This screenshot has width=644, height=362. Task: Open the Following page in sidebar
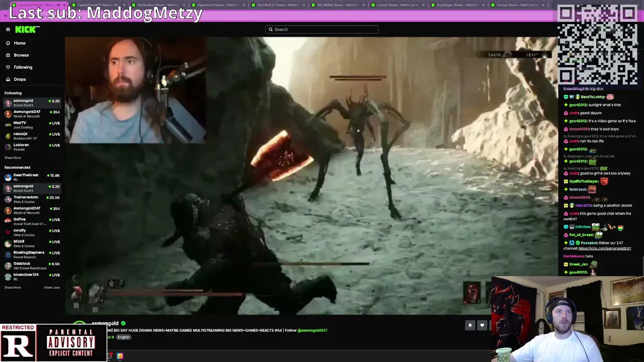tap(23, 67)
